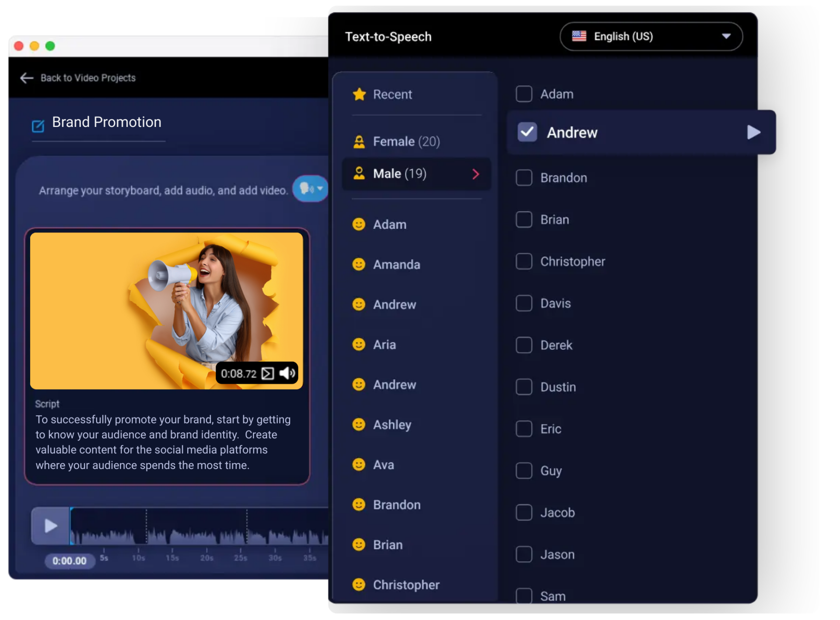Click the back arrow icon

coord(26,78)
